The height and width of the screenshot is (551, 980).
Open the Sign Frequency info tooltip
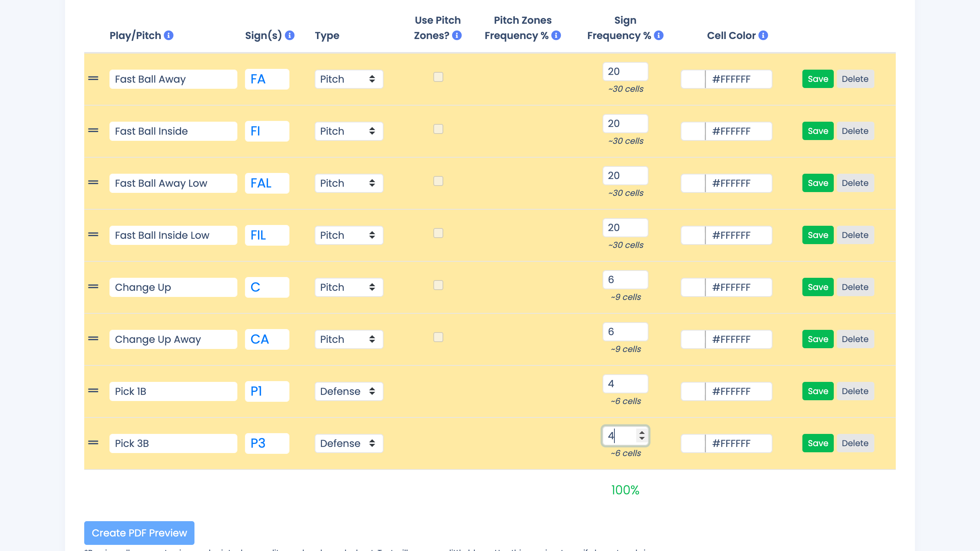pos(658,35)
